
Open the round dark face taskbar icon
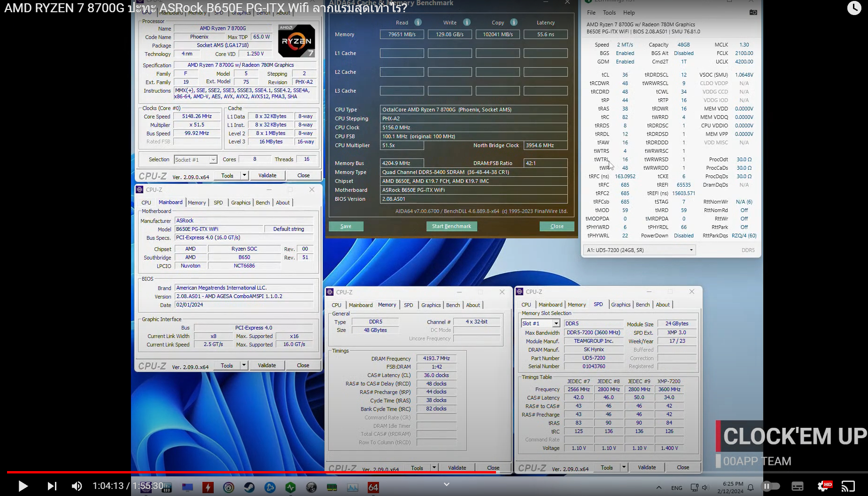click(311, 488)
